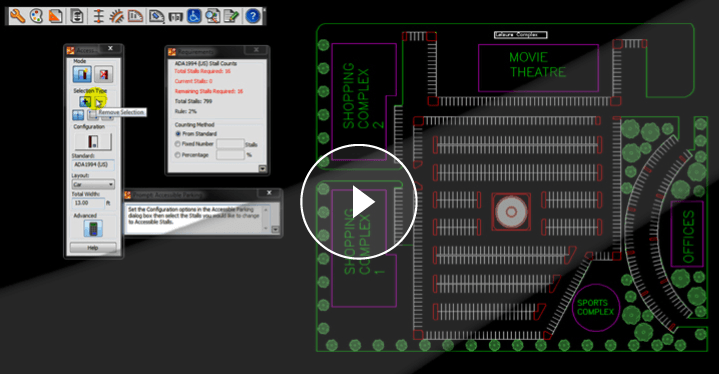719x374 pixels.
Task: Click the document with green pencil icon
Action: click(231, 16)
